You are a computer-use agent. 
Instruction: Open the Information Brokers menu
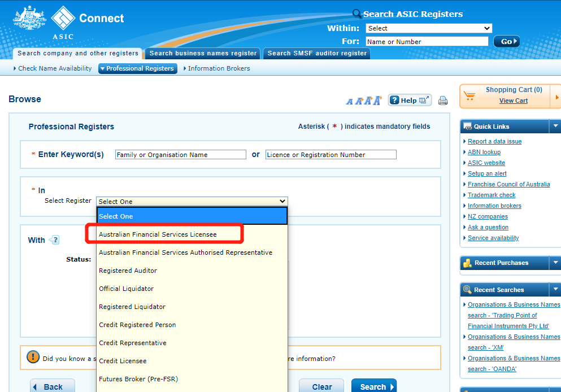[x=217, y=68]
